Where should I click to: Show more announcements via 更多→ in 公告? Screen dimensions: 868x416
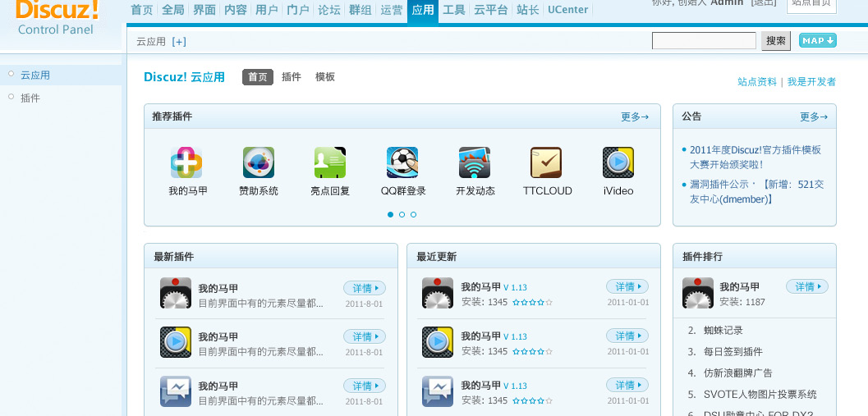(x=814, y=117)
